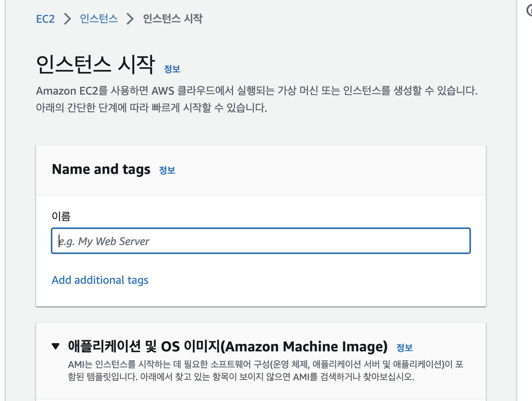Go to 인스턴스 breadcrumb link

tap(99, 19)
